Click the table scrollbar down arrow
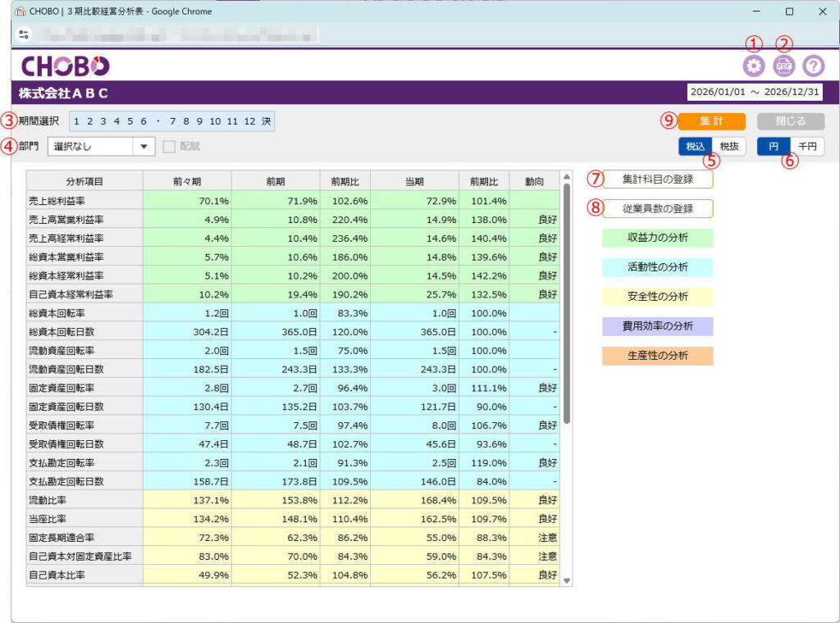Viewport: 840px width, 623px height. [565, 580]
